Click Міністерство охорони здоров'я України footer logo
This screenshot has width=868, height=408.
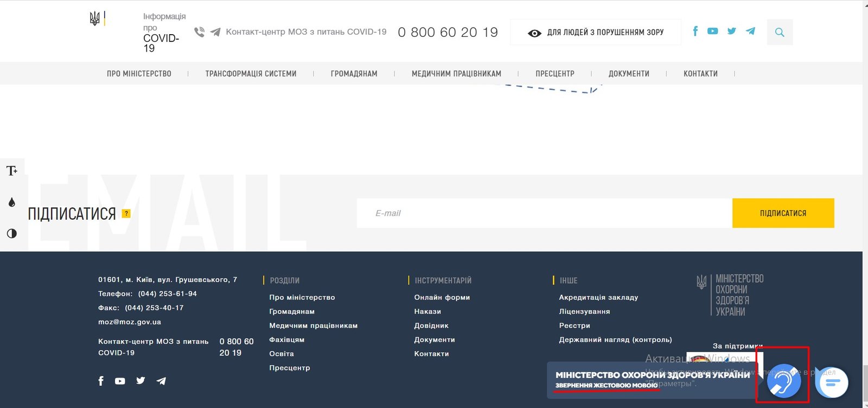[730, 295]
